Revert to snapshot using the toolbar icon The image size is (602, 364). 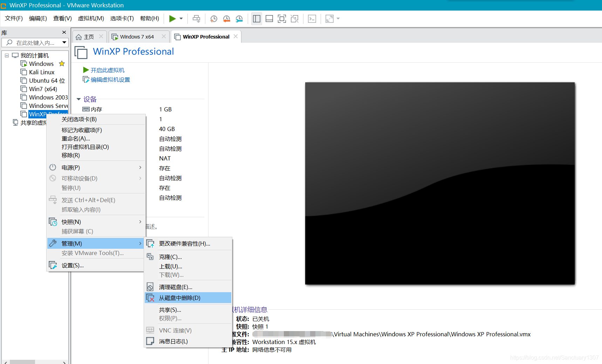227,19
